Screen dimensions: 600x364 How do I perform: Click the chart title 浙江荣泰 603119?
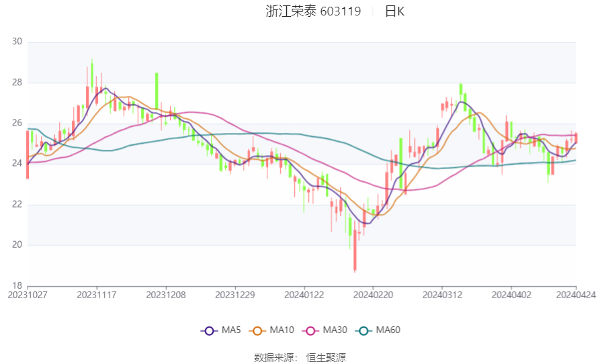pyautogui.click(x=313, y=11)
